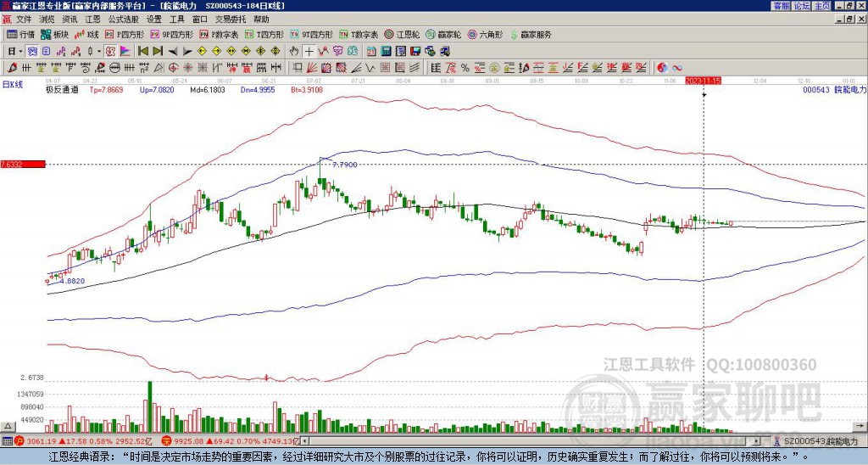The width and height of the screenshot is (868, 465).
Task: Click the 2023-11-15 date marker
Action: click(703, 81)
